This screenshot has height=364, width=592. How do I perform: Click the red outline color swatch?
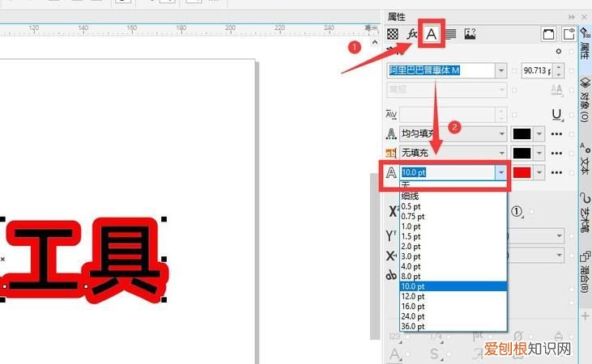(x=522, y=173)
